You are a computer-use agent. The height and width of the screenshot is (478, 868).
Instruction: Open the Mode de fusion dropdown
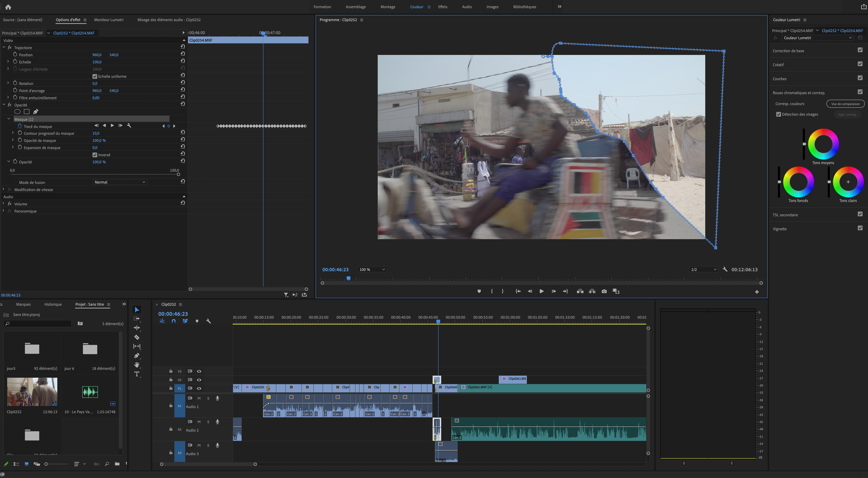[x=120, y=182]
